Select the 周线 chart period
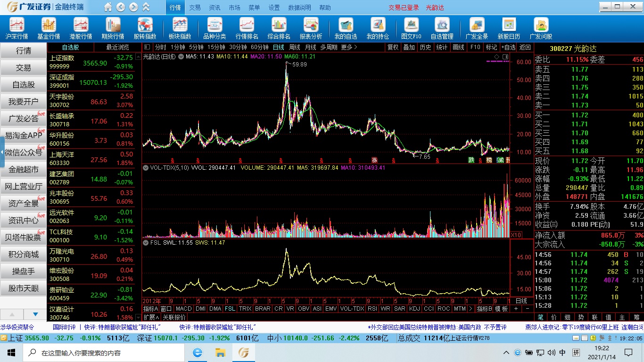This screenshot has width=644, height=362. point(295,47)
